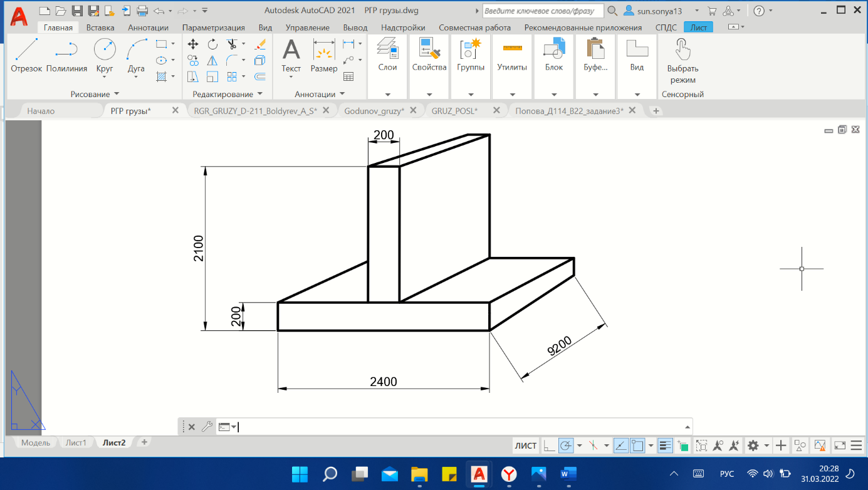The image size is (868, 490).
Task: Click the Move tool in Редактирование
Action: pyautogui.click(x=193, y=44)
